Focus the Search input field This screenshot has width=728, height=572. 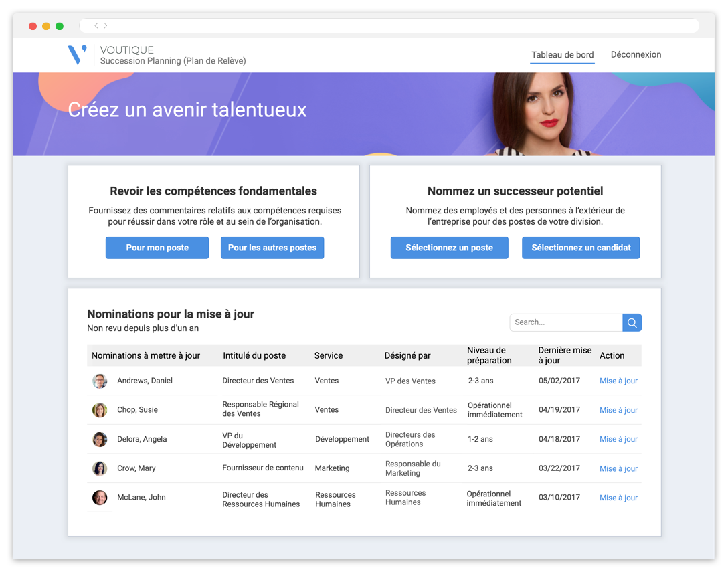[x=566, y=322]
